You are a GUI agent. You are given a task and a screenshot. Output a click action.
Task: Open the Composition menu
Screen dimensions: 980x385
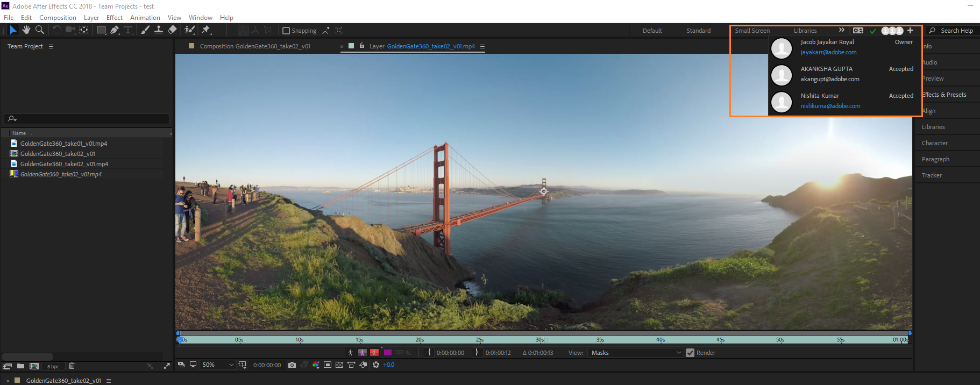pos(58,17)
